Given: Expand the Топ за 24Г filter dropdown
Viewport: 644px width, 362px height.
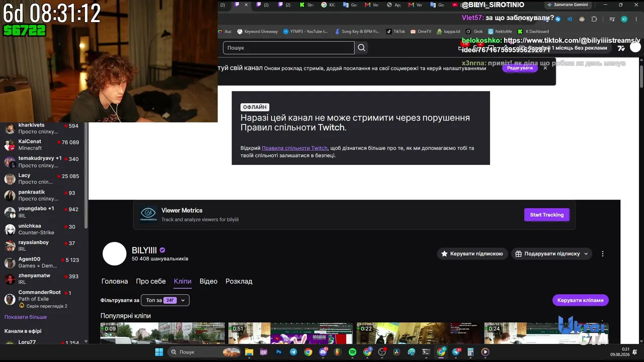Looking at the screenshot, I should (165, 300).
